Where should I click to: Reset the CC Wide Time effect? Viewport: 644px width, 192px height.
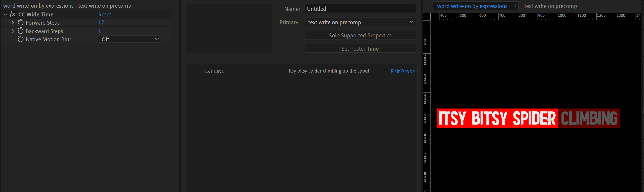click(x=104, y=14)
